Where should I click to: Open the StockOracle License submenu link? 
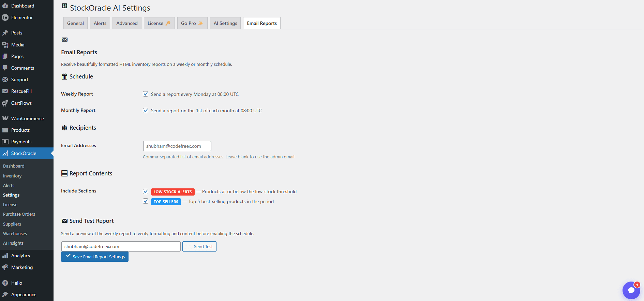point(10,204)
